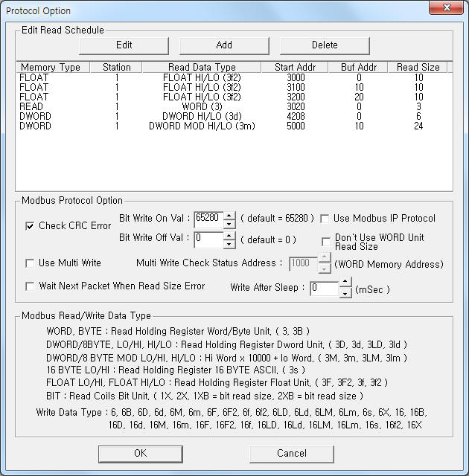Click the Write After Sleep input field
Image resolution: width=469 pixels, height=476 pixels.
325,289
